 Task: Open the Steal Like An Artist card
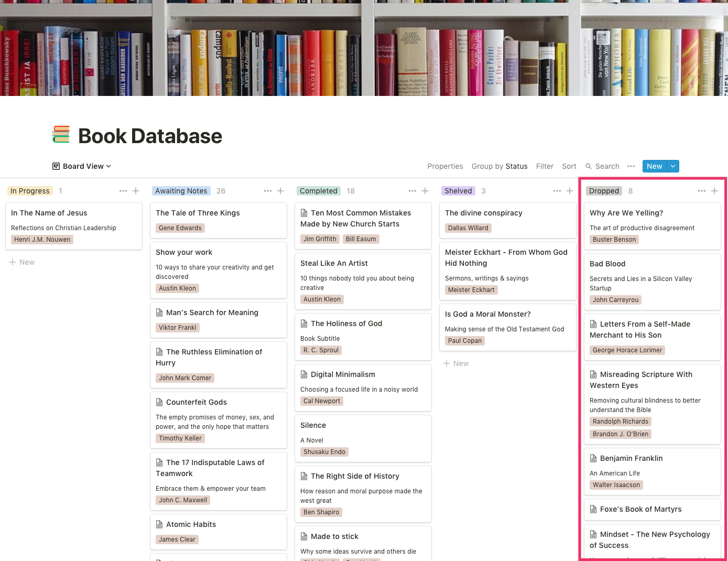tap(363, 281)
